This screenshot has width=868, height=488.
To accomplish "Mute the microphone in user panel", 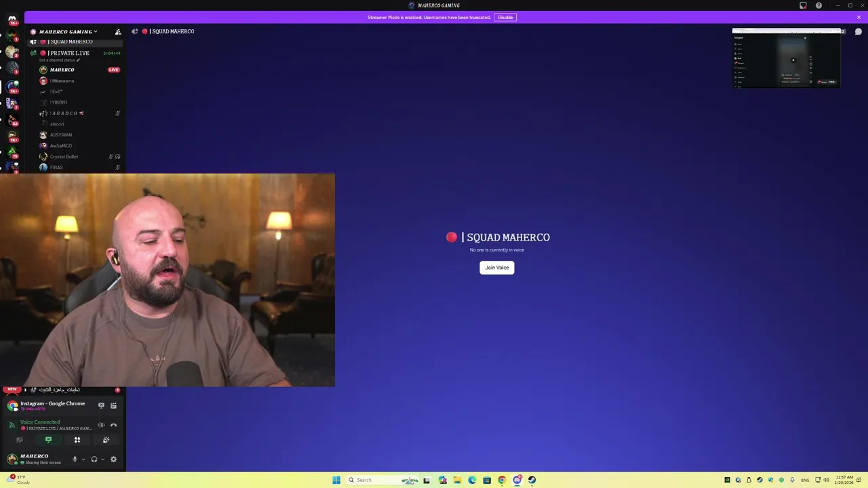I will 75,460.
